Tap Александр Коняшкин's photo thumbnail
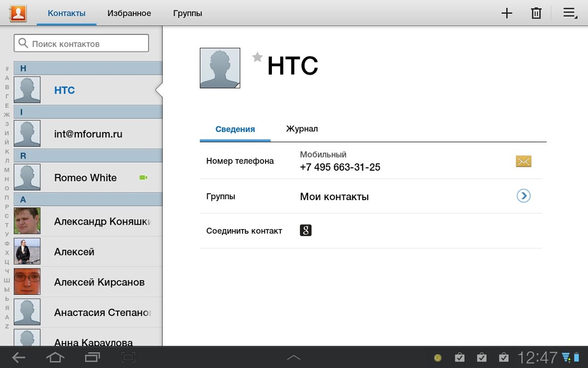The height and width of the screenshot is (368, 588). (x=27, y=221)
